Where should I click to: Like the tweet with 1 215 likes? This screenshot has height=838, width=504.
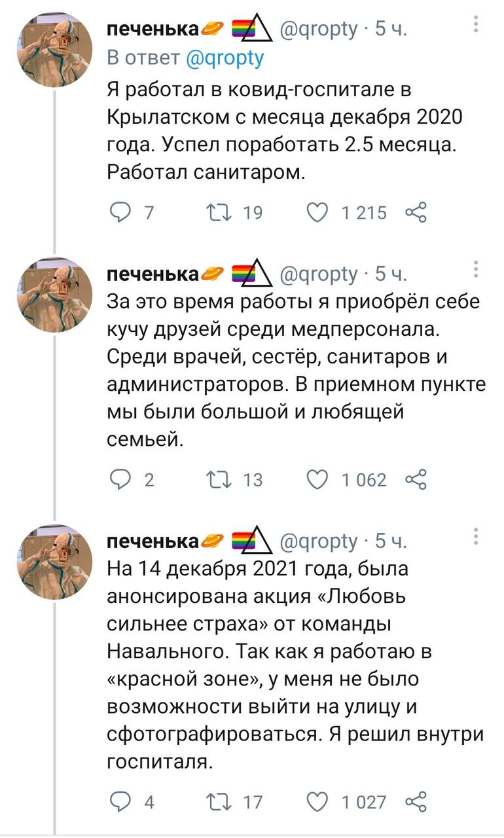pos(318,212)
